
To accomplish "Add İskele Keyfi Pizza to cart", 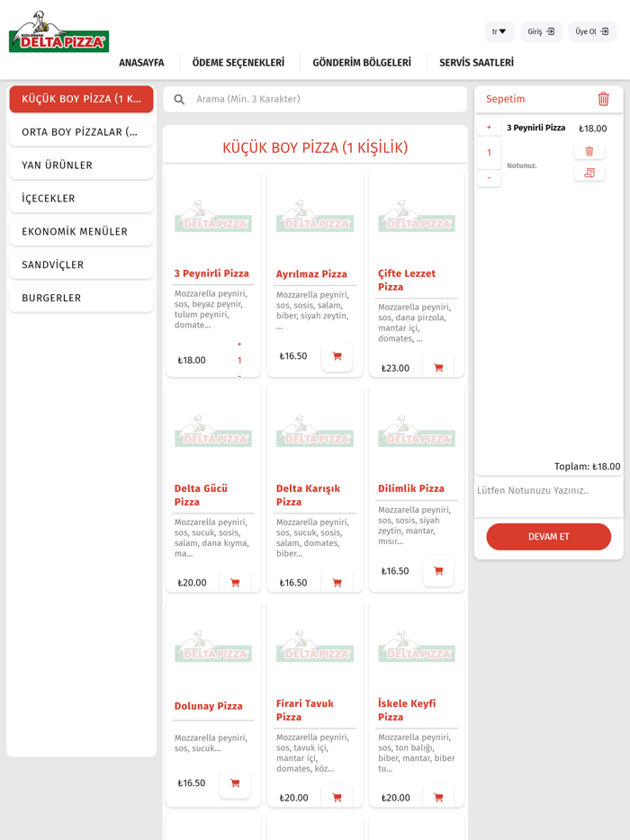I will [438, 797].
